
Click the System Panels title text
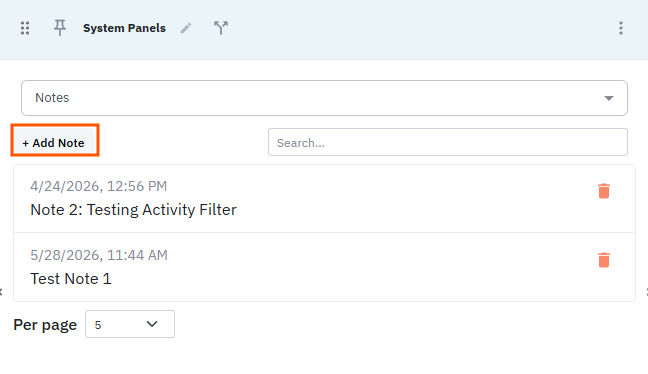[124, 28]
